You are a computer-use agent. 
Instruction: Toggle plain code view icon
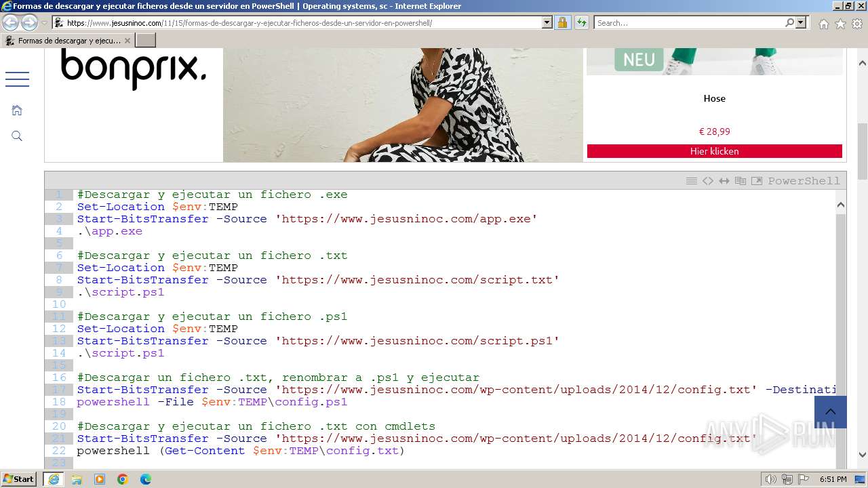tap(708, 181)
